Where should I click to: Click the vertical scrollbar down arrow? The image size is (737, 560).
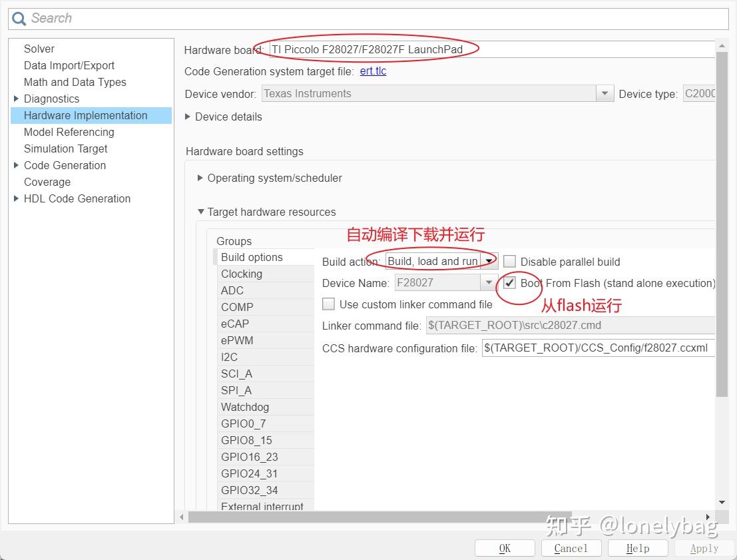(722, 503)
